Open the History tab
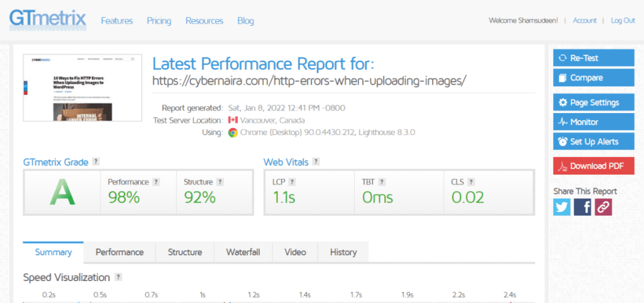The height and width of the screenshot is (303, 644). 343,252
